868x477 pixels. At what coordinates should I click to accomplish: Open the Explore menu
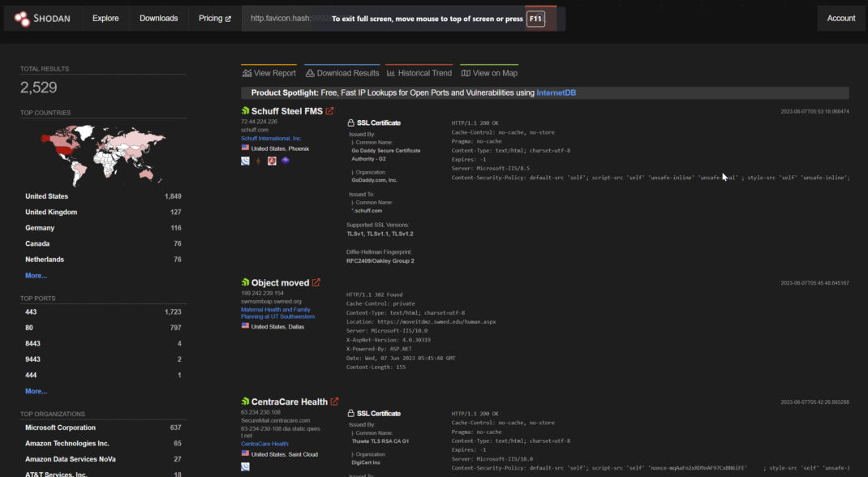[x=105, y=19]
